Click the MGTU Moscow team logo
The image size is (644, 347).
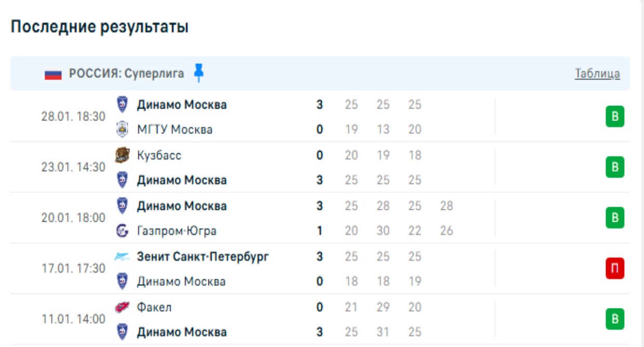tap(122, 129)
